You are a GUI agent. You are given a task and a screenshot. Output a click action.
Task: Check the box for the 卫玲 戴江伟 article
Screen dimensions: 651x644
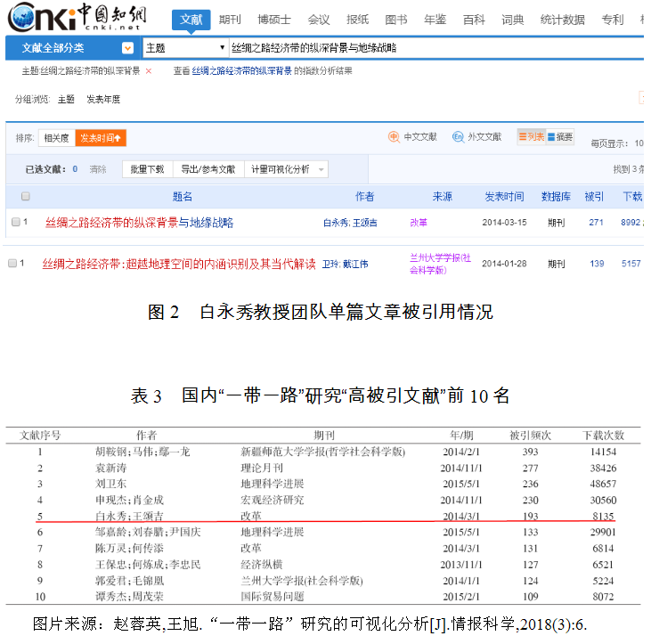click(x=12, y=264)
